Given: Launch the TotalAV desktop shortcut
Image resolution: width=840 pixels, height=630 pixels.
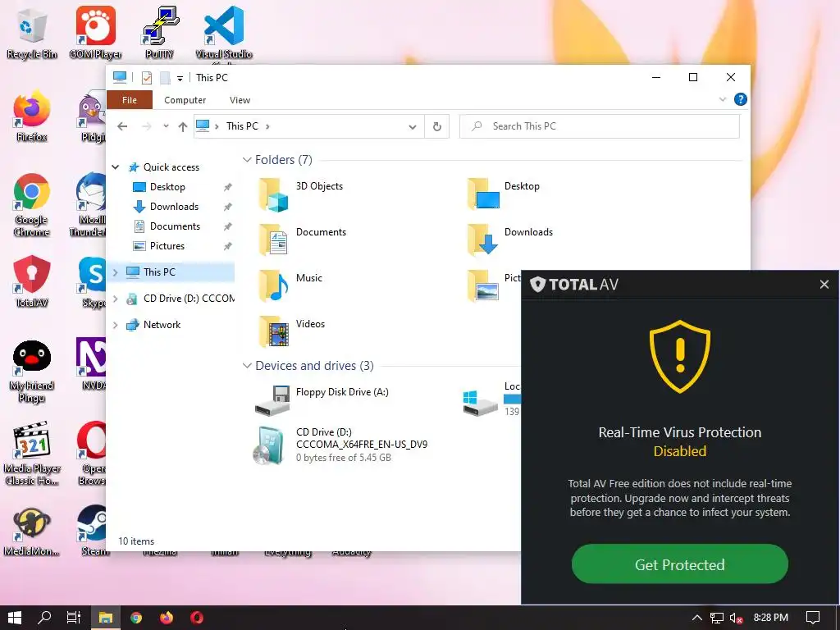Looking at the screenshot, I should pyautogui.click(x=32, y=282).
